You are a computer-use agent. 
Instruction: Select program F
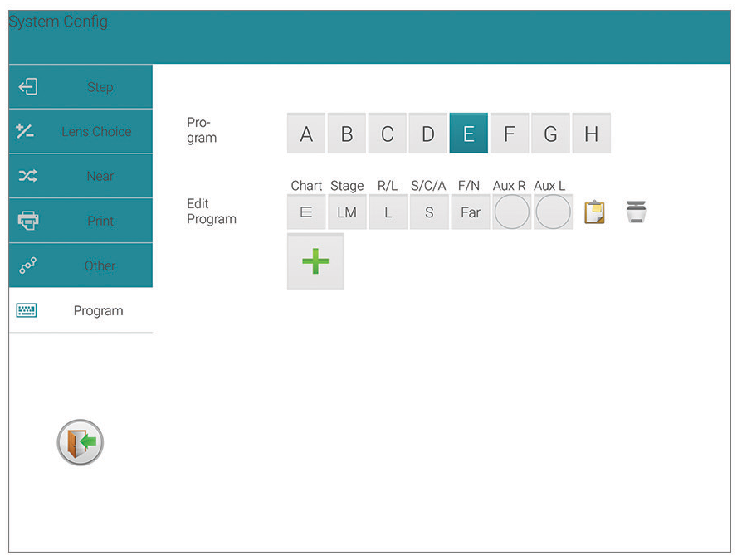pyautogui.click(x=510, y=134)
